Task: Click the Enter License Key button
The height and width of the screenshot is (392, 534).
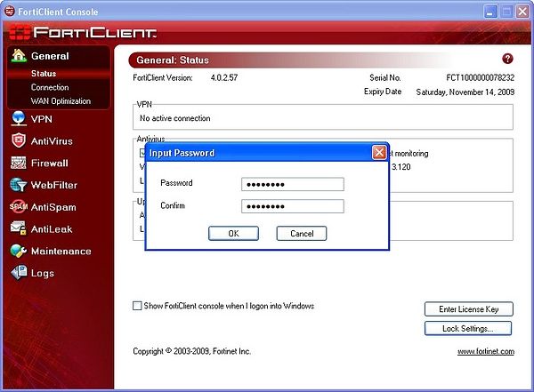Action: tap(469, 309)
